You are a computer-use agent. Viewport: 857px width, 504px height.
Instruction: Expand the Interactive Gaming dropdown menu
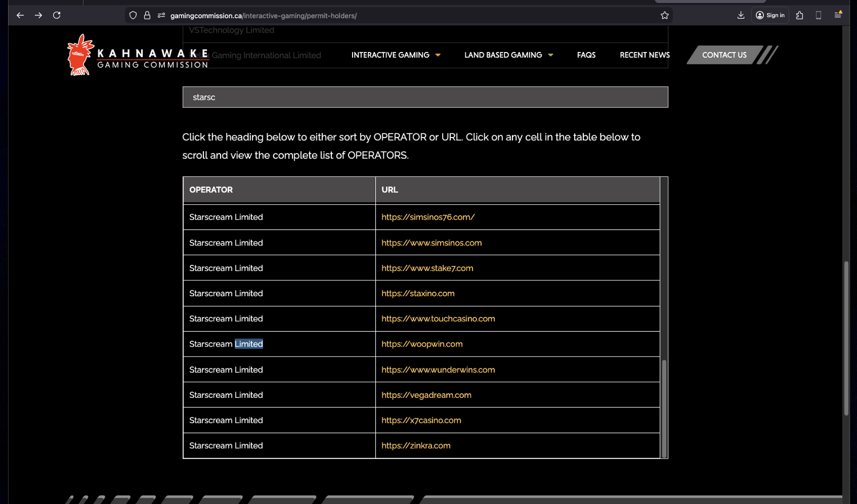(395, 55)
